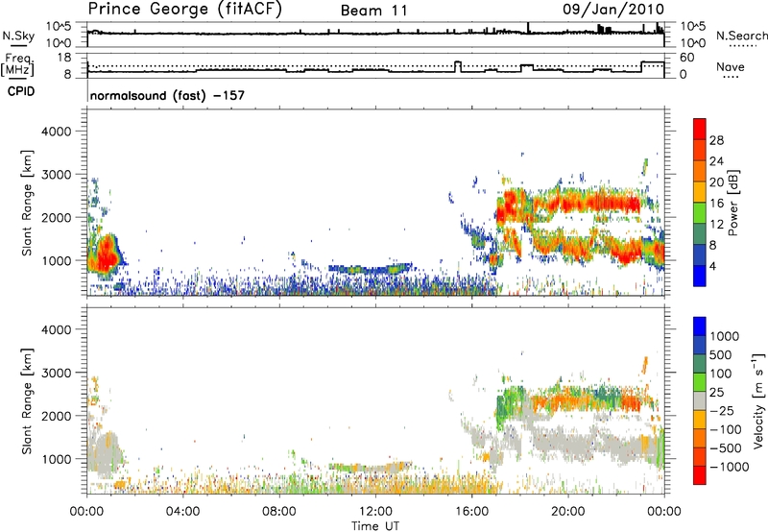The height and width of the screenshot is (532, 768).
Task: Select the 'Time UT' axis title
Action: coord(375,526)
